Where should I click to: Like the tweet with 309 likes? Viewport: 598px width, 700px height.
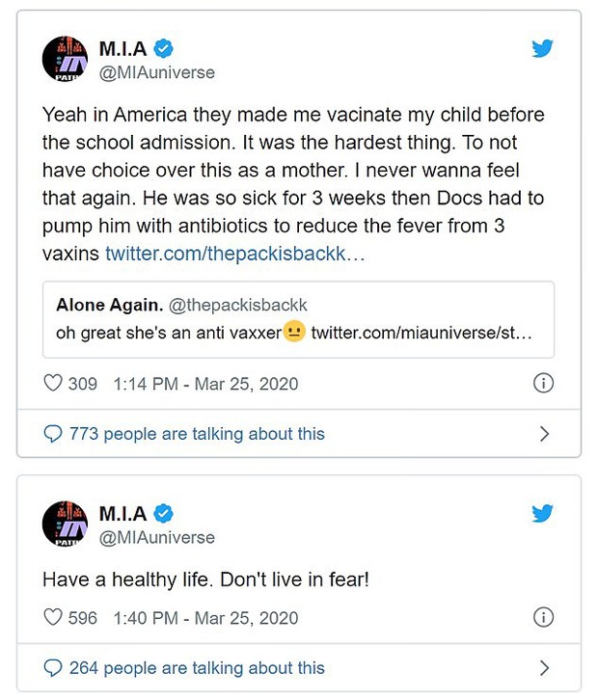pyautogui.click(x=53, y=383)
